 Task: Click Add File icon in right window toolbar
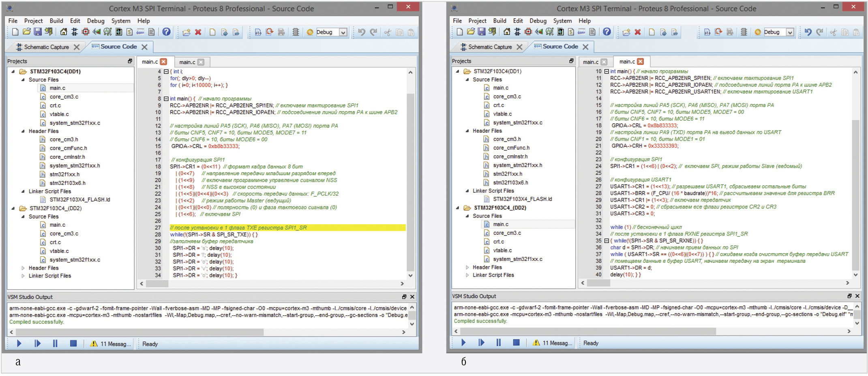[663, 32]
